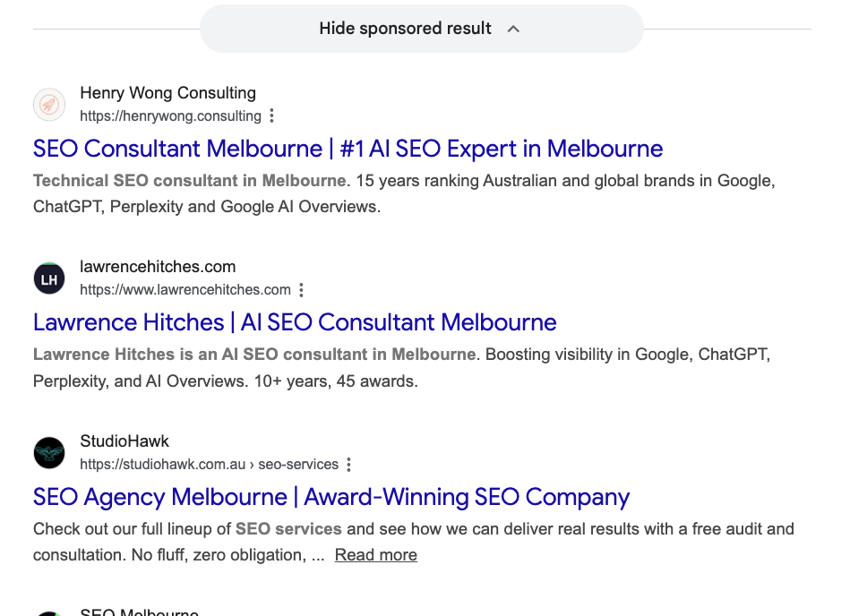Click the lawrencehitches.com site name
This screenshot has height=616, width=867.
[x=158, y=267]
